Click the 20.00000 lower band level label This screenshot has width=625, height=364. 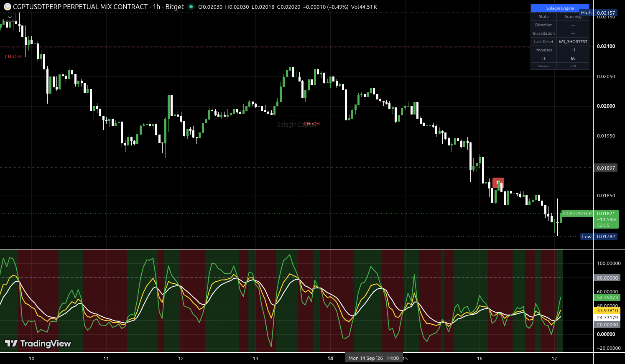point(607,325)
